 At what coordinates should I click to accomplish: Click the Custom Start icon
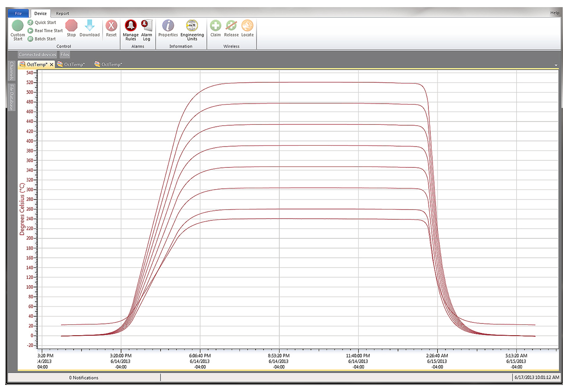click(18, 26)
